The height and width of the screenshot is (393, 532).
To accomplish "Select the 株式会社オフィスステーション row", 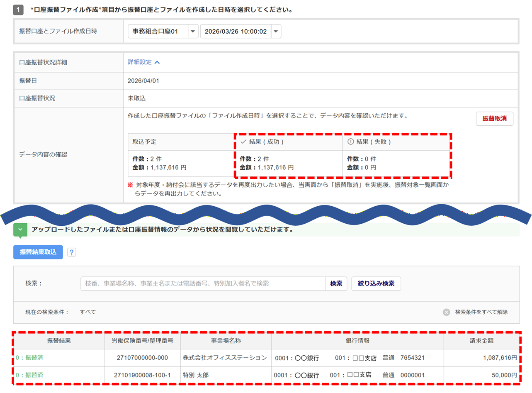I will (x=224, y=358).
